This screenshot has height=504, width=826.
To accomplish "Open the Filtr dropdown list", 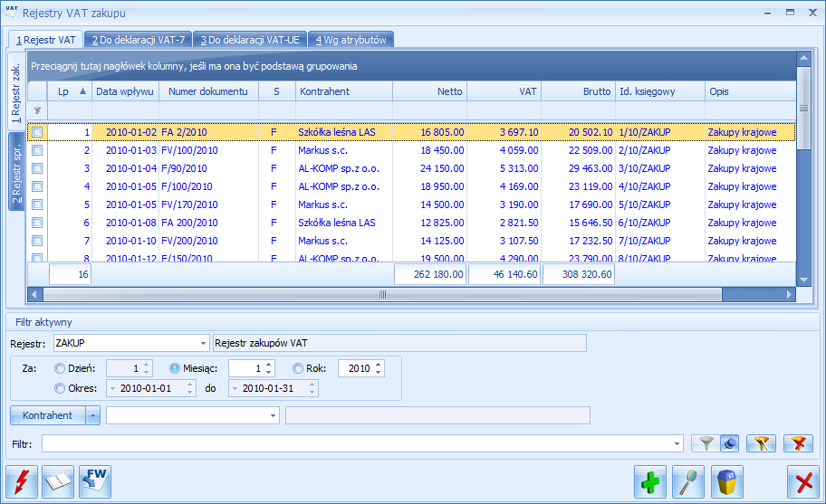I will point(677,444).
